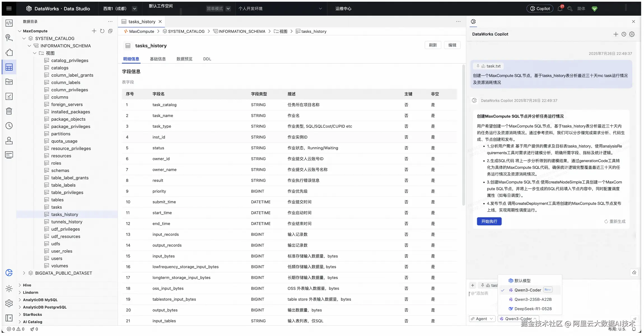The width and height of the screenshot is (644, 336).
Task: Open editor tab more options
Action: coord(458,22)
